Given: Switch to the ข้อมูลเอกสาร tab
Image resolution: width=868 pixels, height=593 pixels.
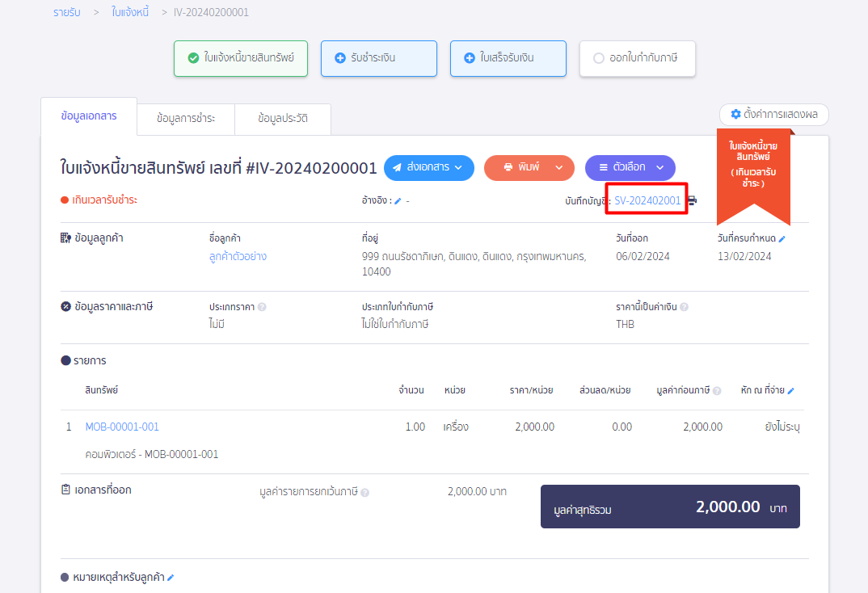Looking at the screenshot, I should coord(89,116).
